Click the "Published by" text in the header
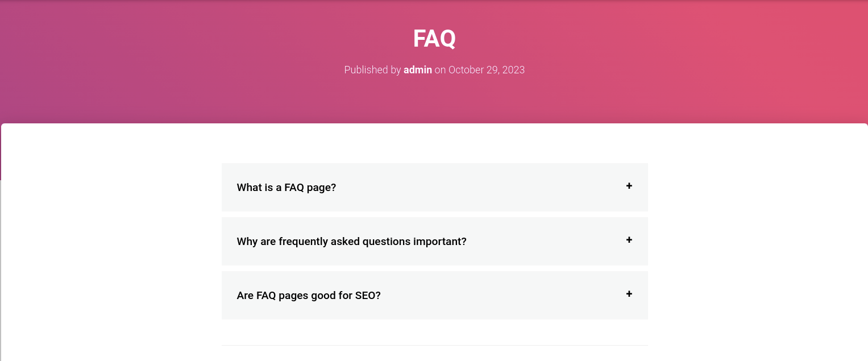Viewport: 868px width, 361px height. 372,70
